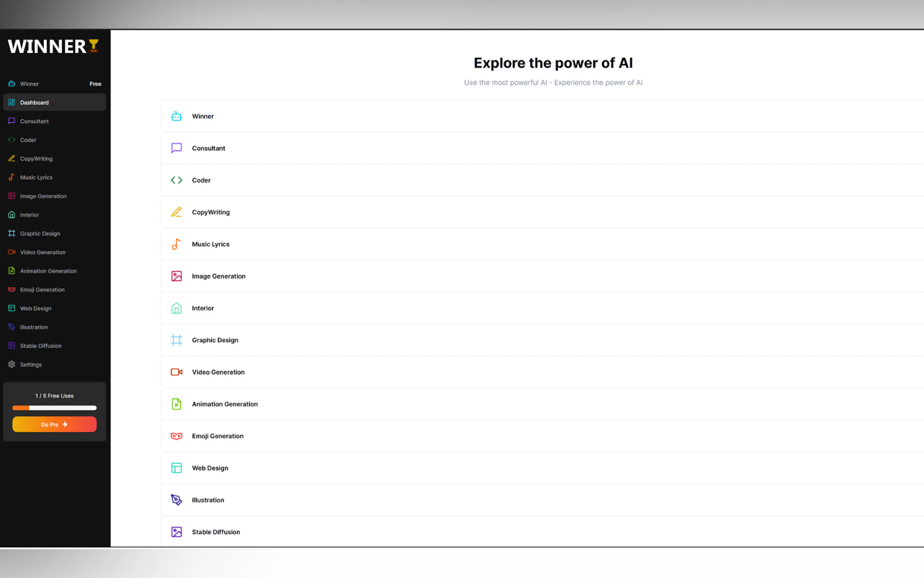Open Stable Diffusion from the sidebar

[x=41, y=345]
